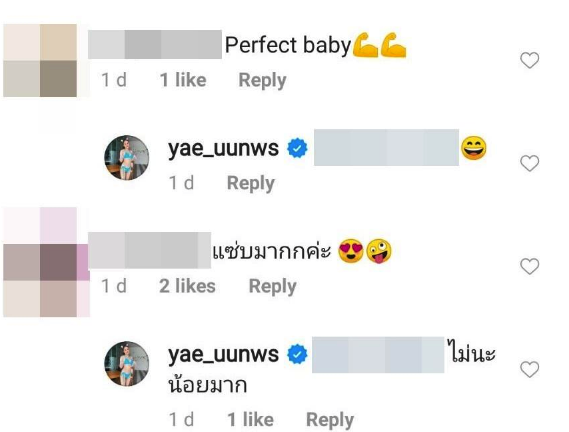569x432 pixels.
Task: Open yae_uunws username on last reply
Action: pyautogui.click(x=223, y=355)
